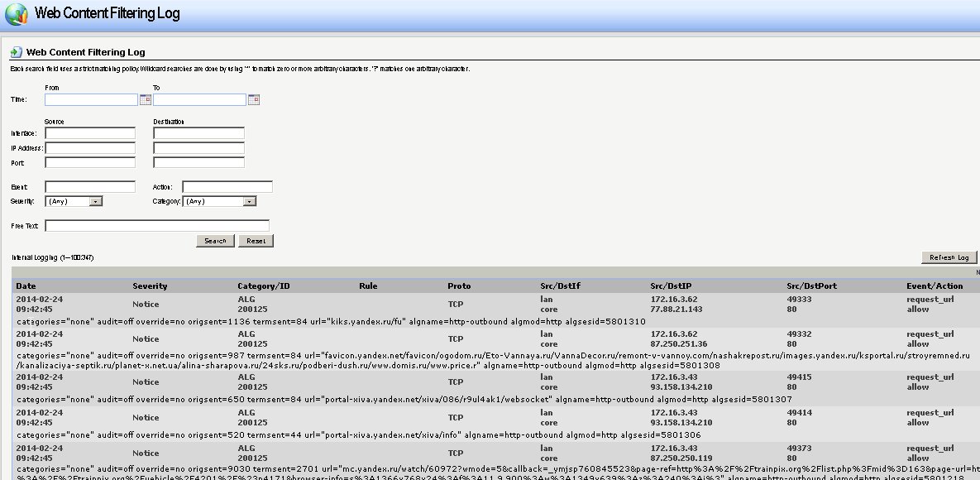Open the From time calendar picker
This screenshot has height=480, width=980.
(x=145, y=100)
